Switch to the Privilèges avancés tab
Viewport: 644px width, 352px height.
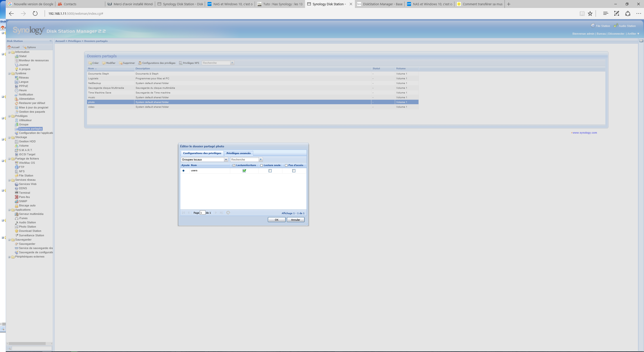coord(238,153)
